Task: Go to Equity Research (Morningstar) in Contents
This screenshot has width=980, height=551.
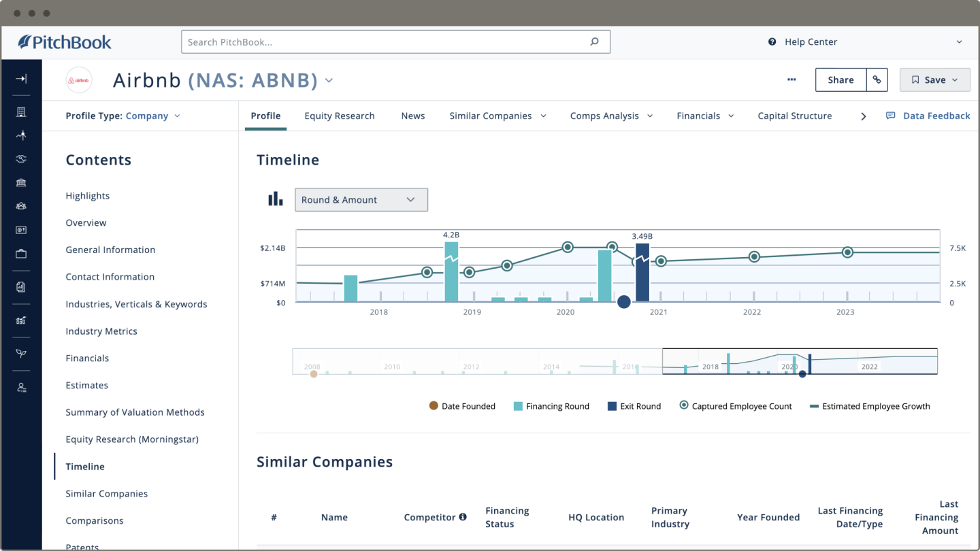Action: (132, 439)
